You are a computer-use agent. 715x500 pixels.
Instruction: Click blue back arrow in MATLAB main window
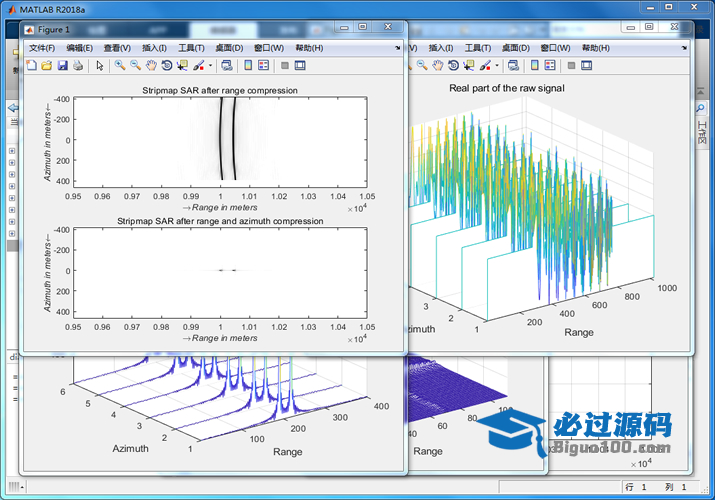[x=13, y=108]
